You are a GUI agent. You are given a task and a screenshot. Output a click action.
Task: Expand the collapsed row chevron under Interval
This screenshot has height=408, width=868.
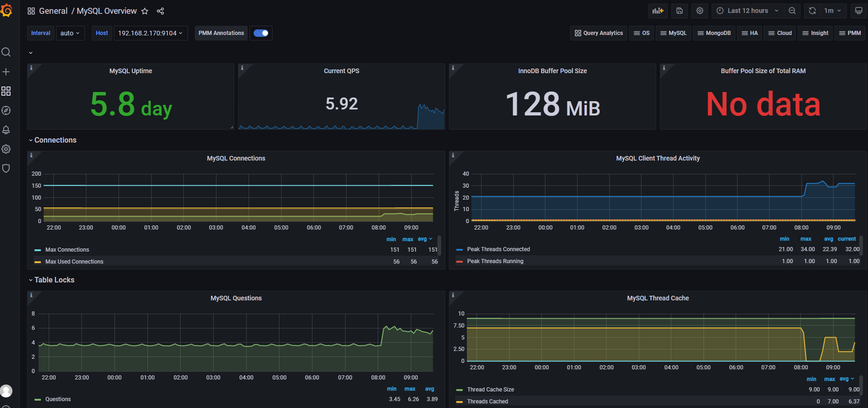31,53
